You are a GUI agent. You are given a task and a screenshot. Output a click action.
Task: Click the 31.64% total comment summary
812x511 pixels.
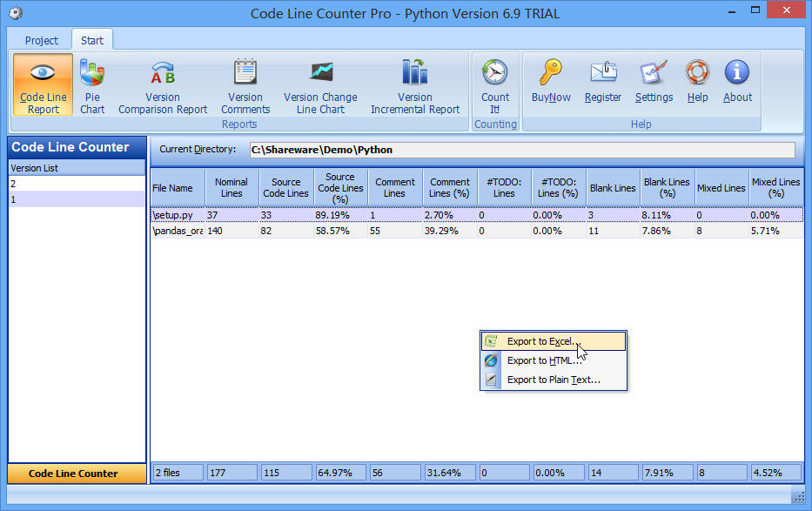pyautogui.click(x=450, y=473)
